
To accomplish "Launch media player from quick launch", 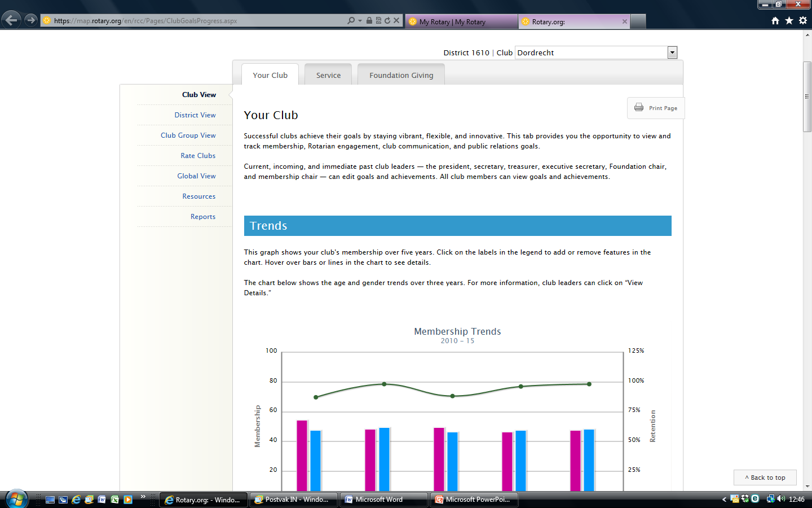I will click(x=128, y=500).
